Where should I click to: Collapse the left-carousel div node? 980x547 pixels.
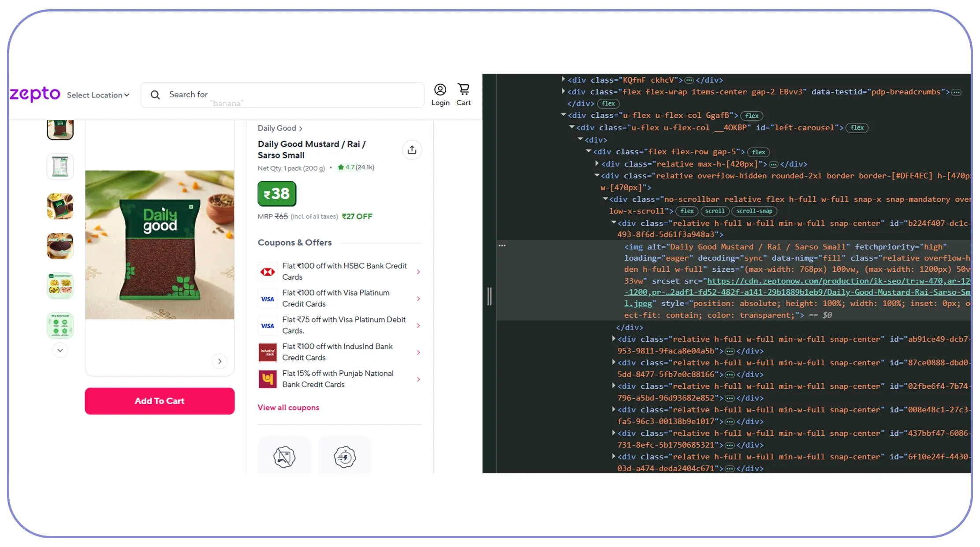[x=572, y=127]
